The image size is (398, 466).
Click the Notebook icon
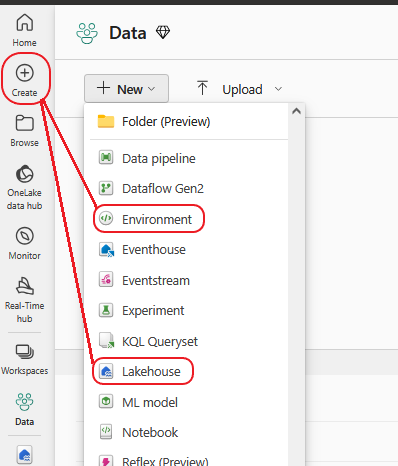pos(106,432)
